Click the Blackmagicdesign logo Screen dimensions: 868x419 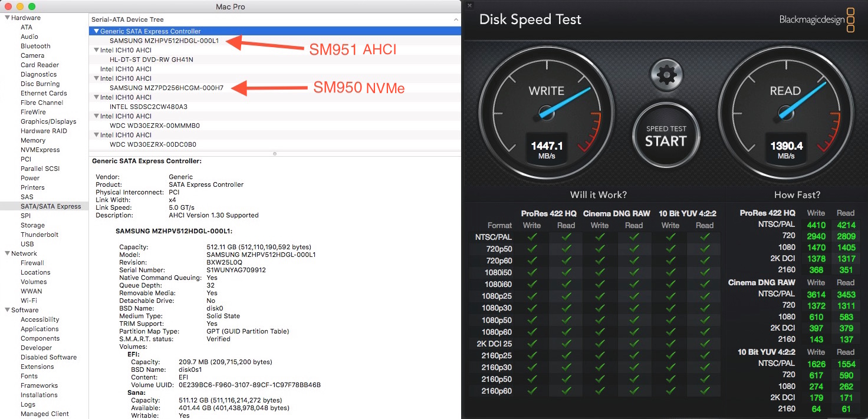(817, 19)
